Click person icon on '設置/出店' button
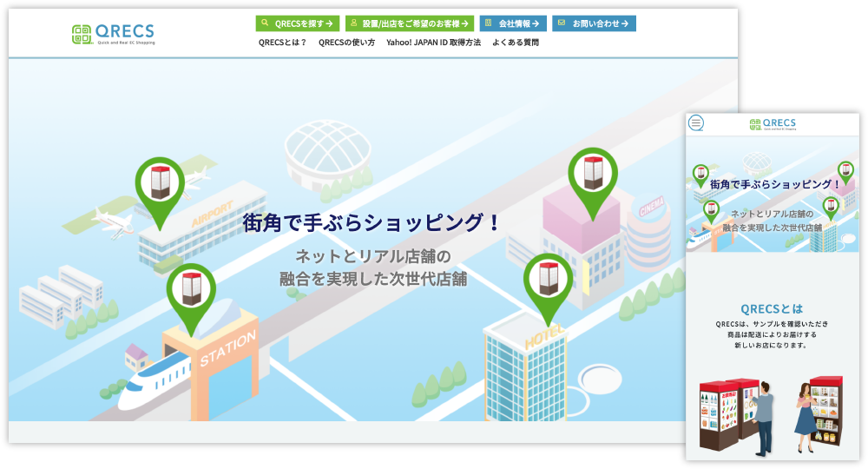Screen dimensions: 868x469 [x=354, y=23]
